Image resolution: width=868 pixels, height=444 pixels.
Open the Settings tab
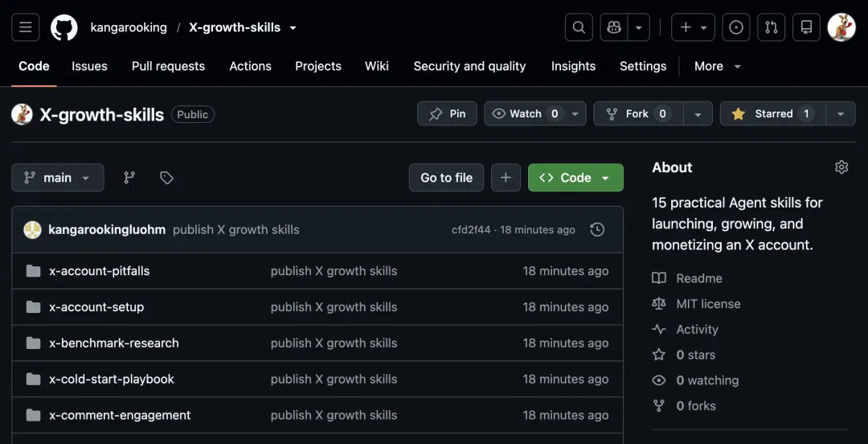tap(643, 66)
